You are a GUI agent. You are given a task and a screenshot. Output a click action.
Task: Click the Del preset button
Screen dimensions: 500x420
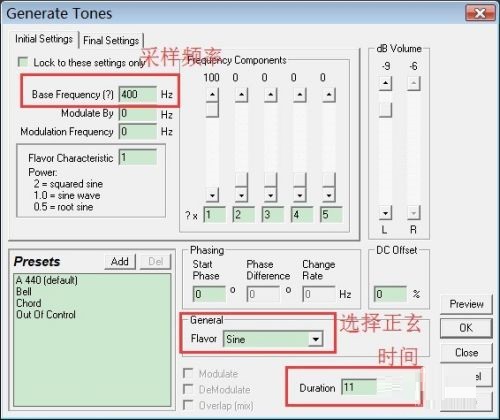pyautogui.click(x=155, y=262)
